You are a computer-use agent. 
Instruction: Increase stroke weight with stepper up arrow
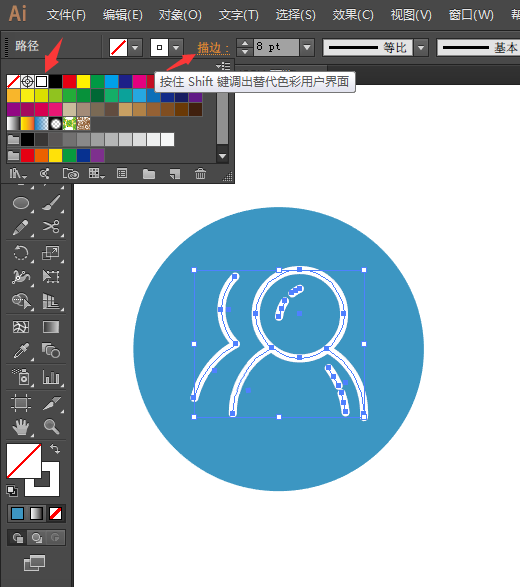point(245,43)
